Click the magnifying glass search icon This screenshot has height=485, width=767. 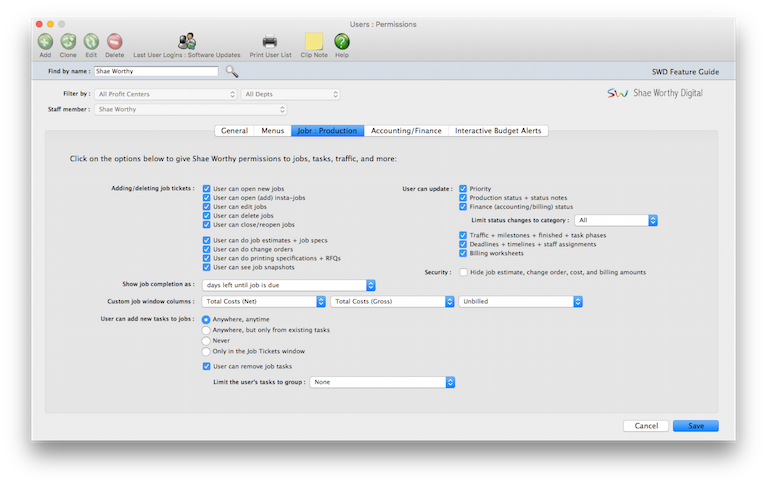click(x=232, y=71)
